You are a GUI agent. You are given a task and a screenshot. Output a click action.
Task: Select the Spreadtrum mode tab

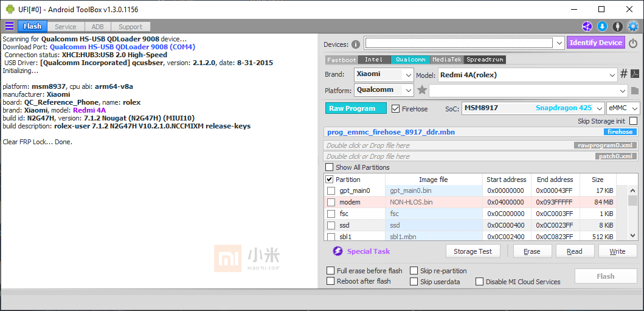[x=485, y=60]
